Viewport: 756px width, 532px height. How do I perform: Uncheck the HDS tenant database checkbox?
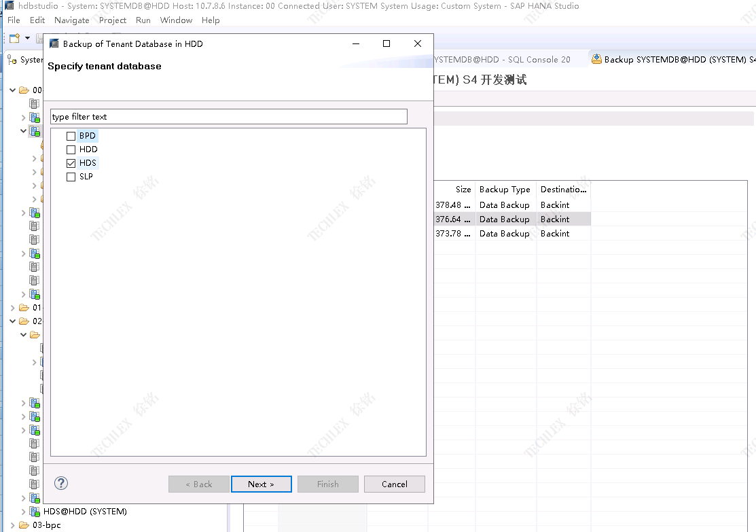point(71,163)
